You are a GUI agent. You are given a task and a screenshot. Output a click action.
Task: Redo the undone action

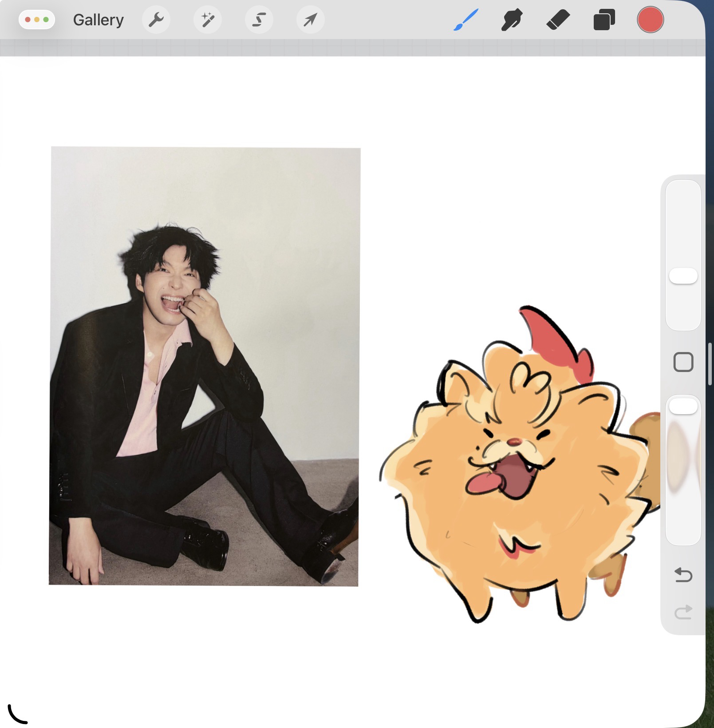tap(683, 612)
